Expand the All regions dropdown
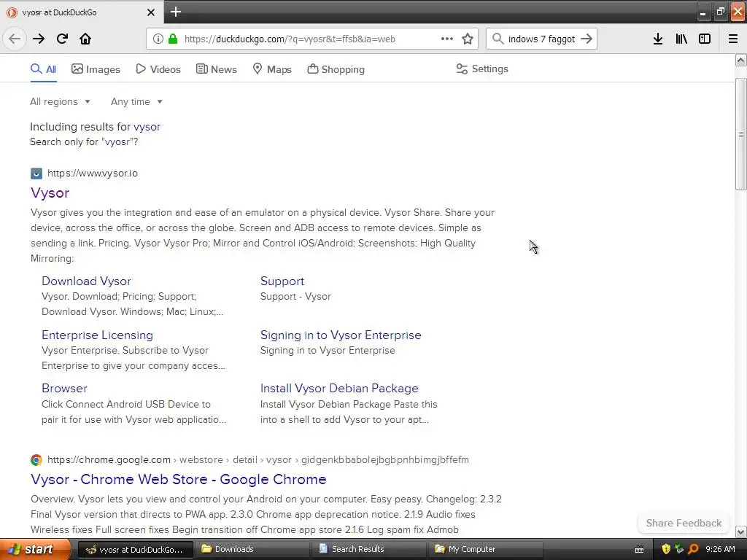The width and height of the screenshot is (747, 560). pyautogui.click(x=60, y=101)
